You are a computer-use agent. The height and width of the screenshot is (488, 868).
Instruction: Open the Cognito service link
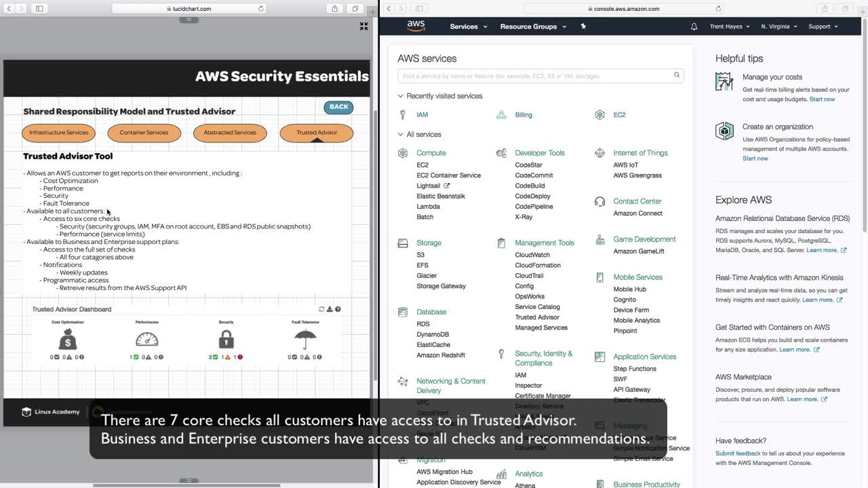[625, 300]
